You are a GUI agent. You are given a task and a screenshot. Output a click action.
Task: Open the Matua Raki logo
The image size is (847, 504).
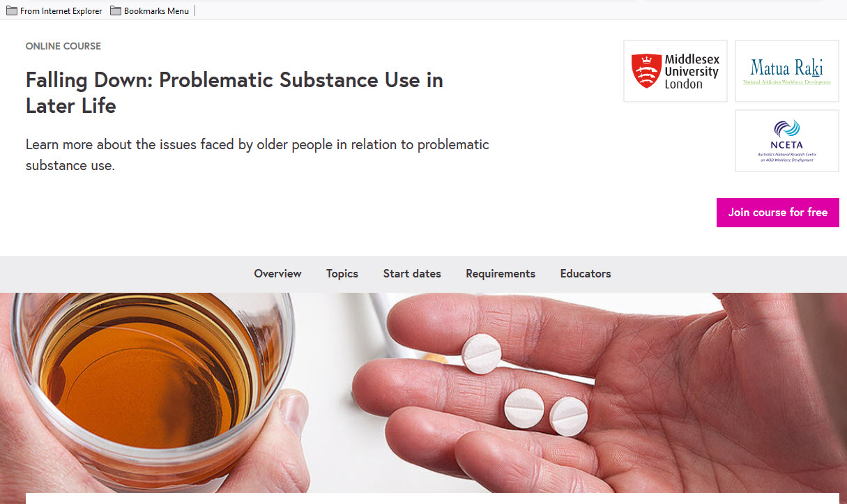786,71
